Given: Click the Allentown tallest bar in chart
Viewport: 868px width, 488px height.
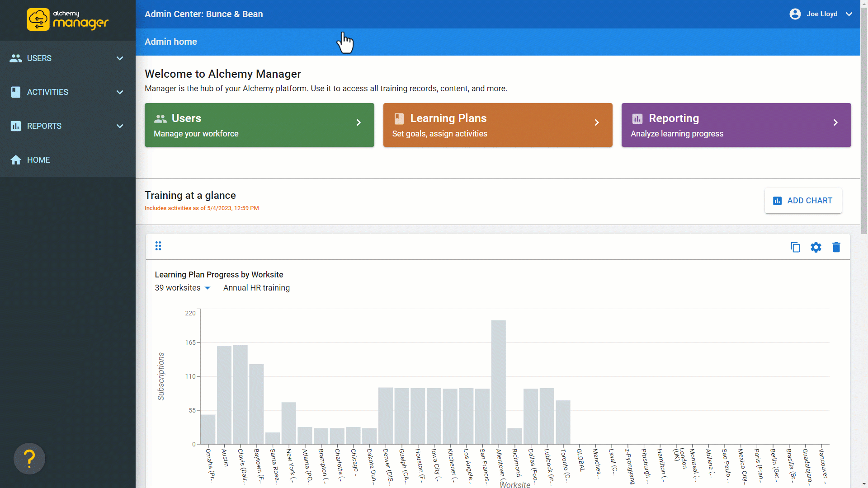Looking at the screenshot, I should pos(498,382).
